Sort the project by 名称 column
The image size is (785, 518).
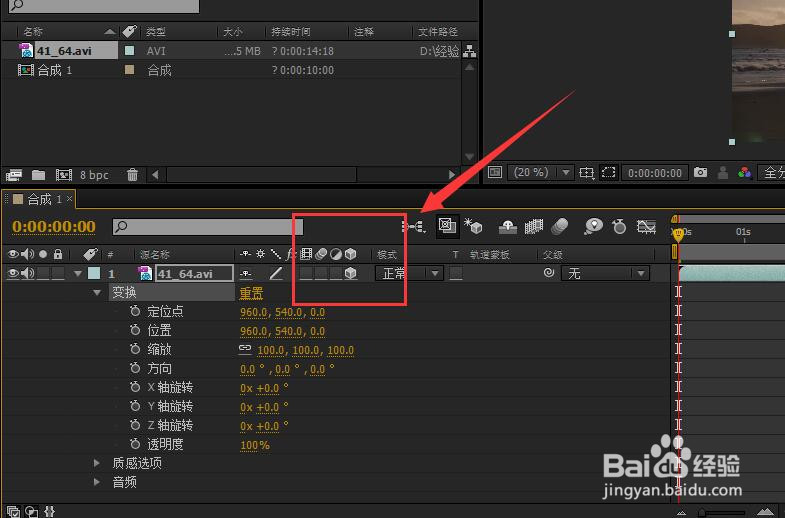34,32
